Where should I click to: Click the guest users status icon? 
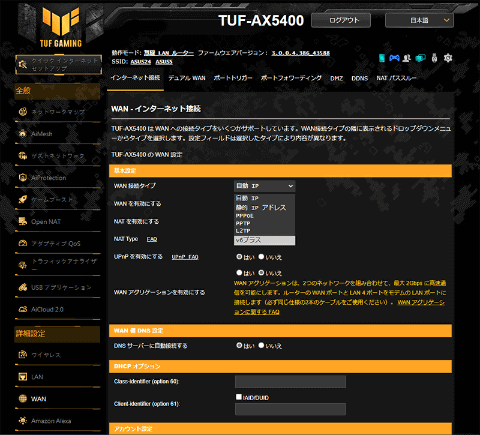coord(407,58)
